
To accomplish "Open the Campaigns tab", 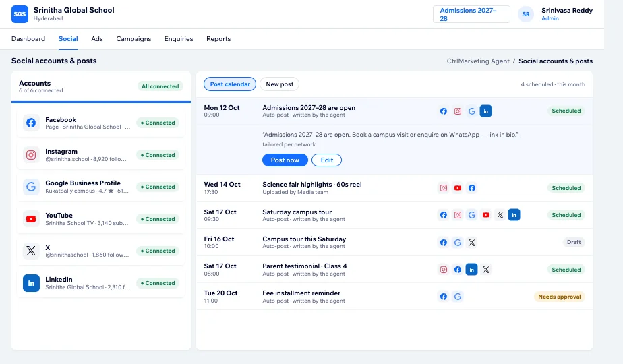I will coord(133,39).
